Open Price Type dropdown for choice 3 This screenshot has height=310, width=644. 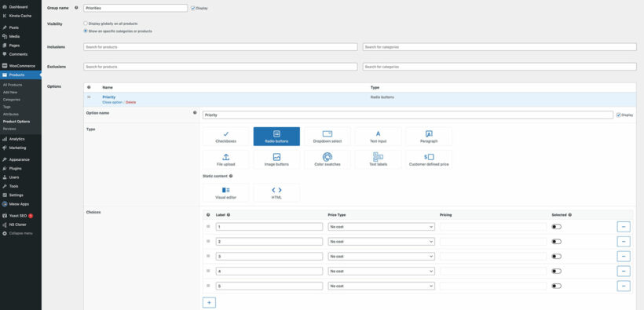pyautogui.click(x=381, y=256)
